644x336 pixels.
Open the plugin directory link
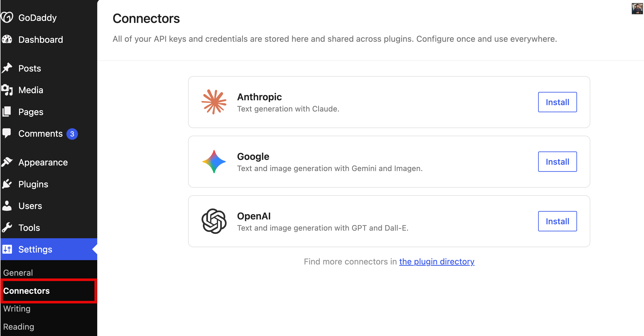click(437, 261)
